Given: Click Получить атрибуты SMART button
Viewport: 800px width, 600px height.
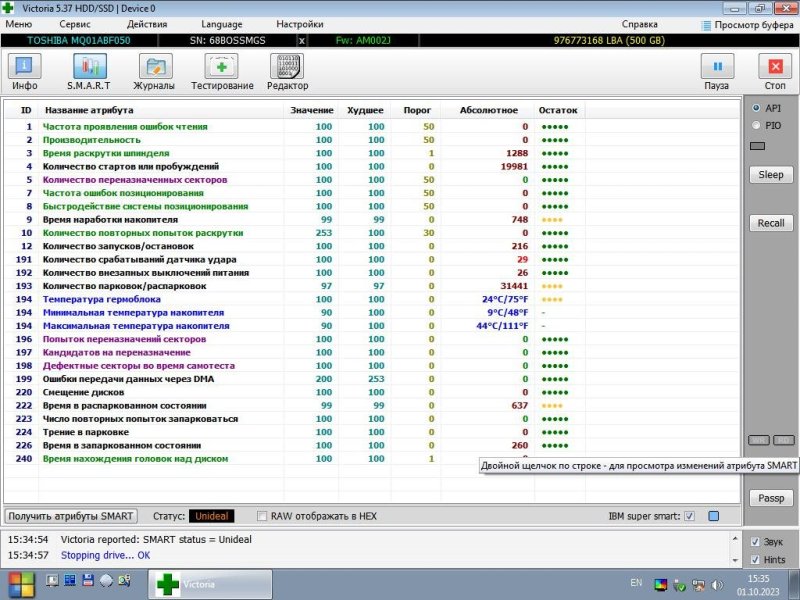Looking at the screenshot, I should point(70,516).
